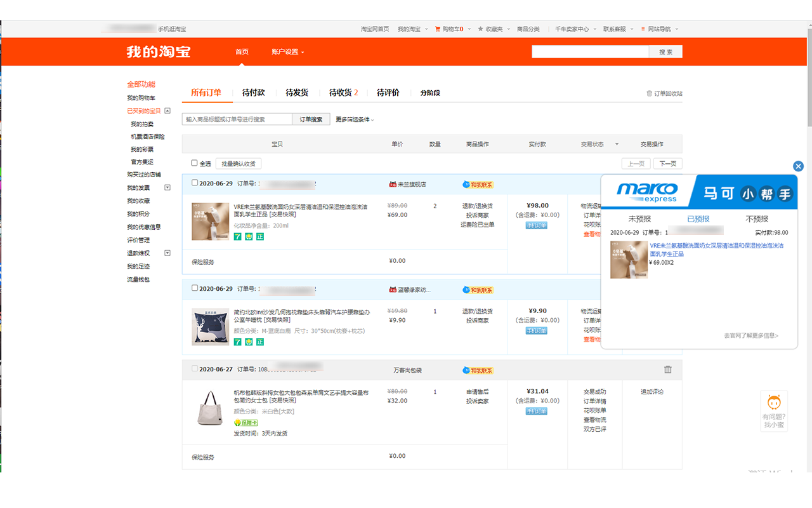
Task: Open the 订单回收站 recycle bin icon
Action: 649,93
